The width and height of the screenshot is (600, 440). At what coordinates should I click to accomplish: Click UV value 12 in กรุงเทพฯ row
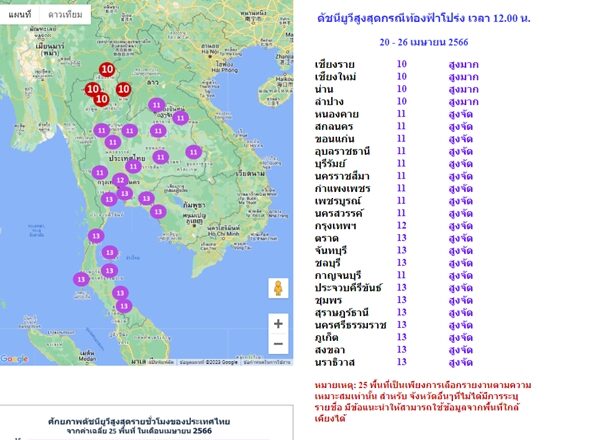tap(401, 226)
